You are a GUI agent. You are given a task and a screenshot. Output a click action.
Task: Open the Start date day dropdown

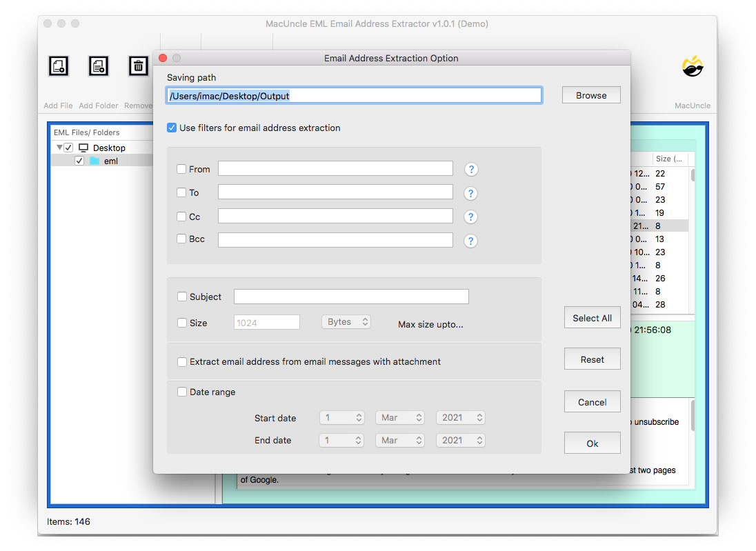[342, 417]
